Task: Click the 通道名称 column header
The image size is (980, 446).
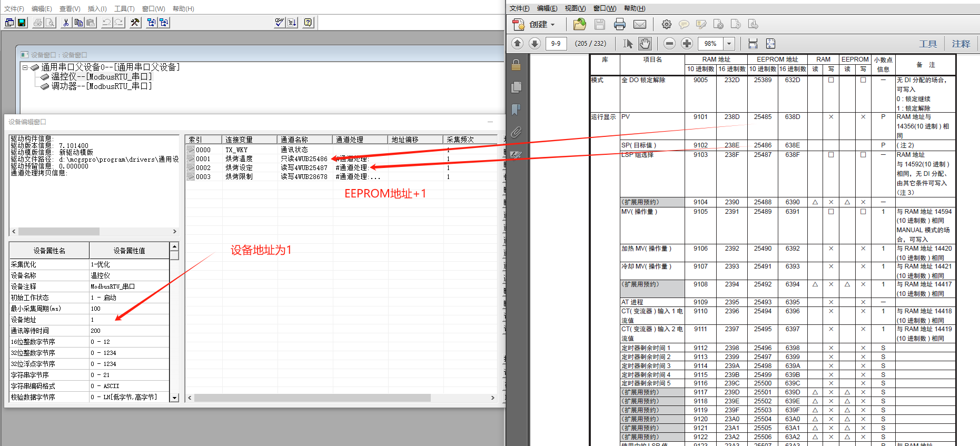Action: (305, 140)
